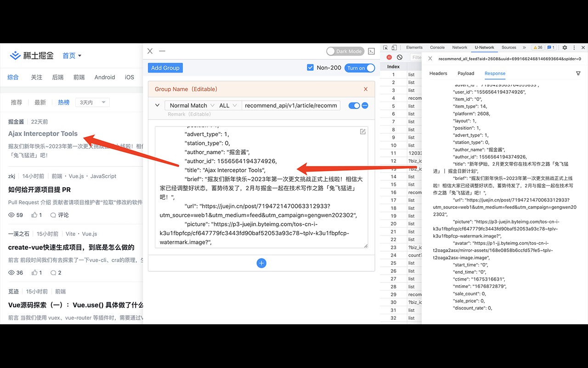Image resolution: width=588 pixels, height=368 pixels.
Task: Switch to Sources tab in DevTools
Action: (x=509, y=47)
